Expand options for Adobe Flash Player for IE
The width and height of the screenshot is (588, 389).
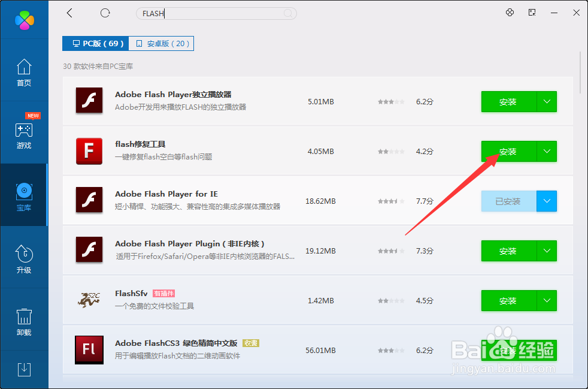pos(547,201)
